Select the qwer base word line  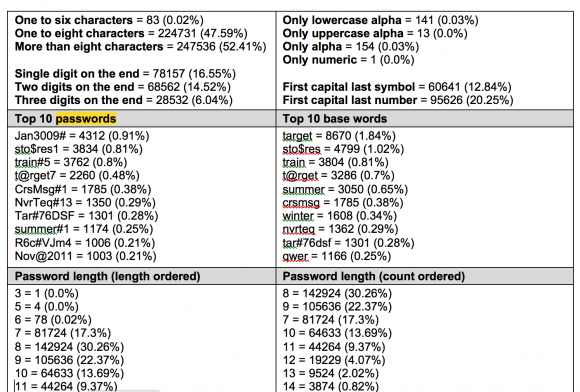[337, 256]
